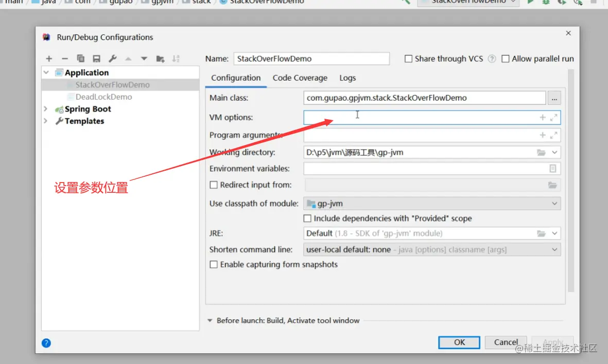The height and width of the screenshot is (364, 608).
Task: Click the Cancel button
Action: (506, 342)
